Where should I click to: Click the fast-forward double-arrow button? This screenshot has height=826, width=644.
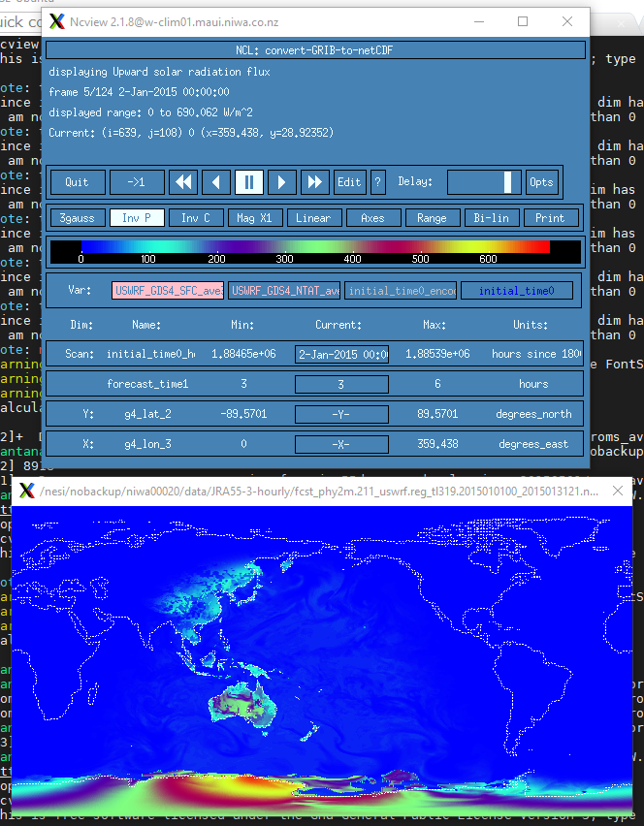(x=314, y=182)
